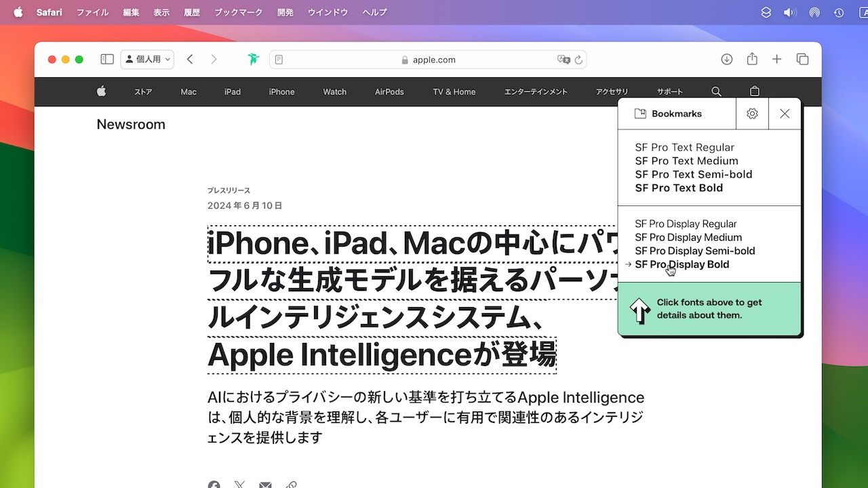Click the Time Machine icon in menu bar
Screen dimensions: 868x488
(839, 12)
